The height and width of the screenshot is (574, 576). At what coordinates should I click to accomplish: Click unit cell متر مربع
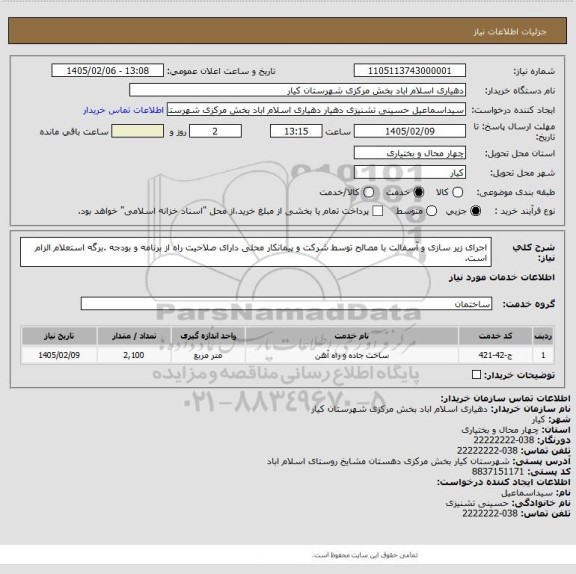(208, 355)
